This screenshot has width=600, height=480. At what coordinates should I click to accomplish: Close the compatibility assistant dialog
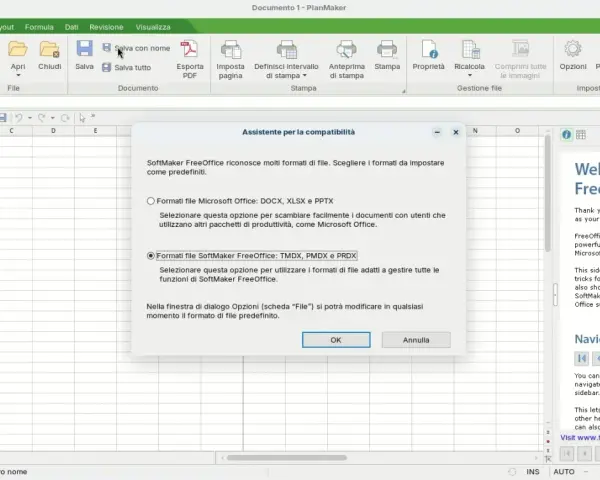pyautogui.click(x=456, y=132)
